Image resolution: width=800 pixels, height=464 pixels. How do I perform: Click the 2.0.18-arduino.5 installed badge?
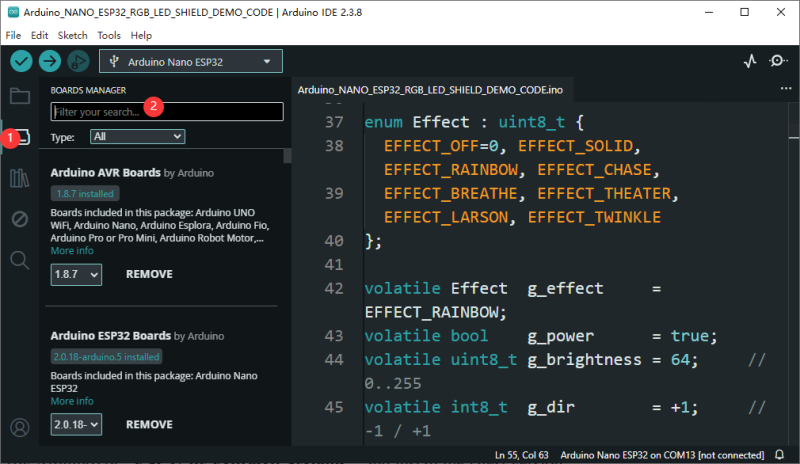click(x=107, y=357)
